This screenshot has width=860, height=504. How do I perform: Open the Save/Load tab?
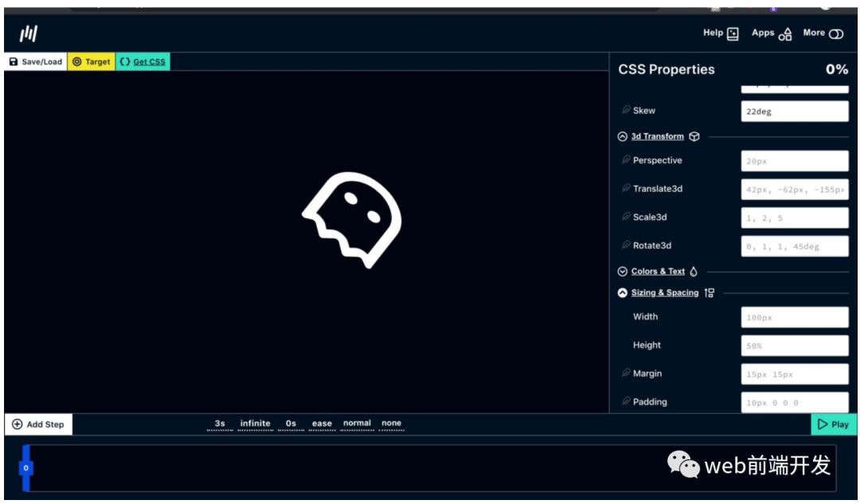36,62
